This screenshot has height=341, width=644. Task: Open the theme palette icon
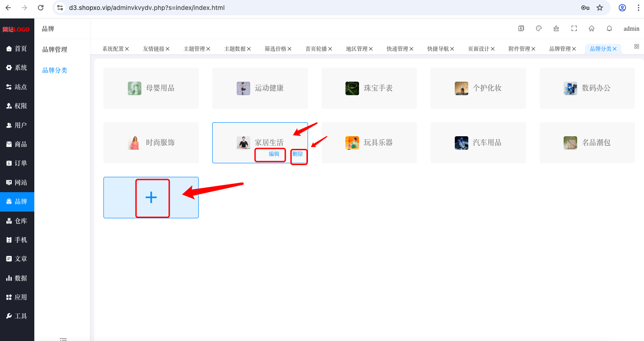[538, 28]
